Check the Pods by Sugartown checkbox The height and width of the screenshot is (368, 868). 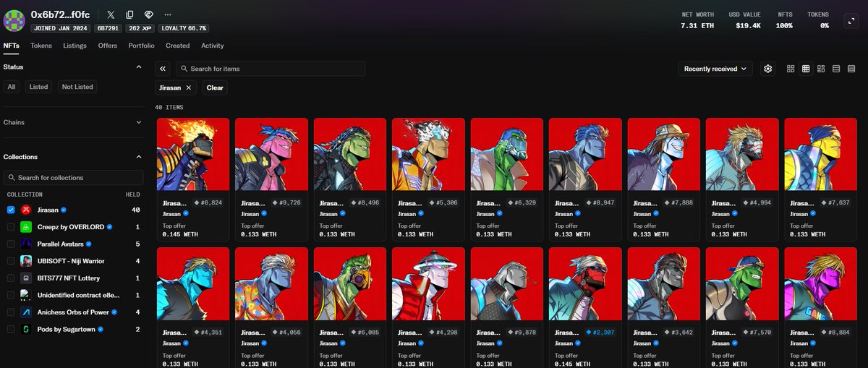point(10,329)
